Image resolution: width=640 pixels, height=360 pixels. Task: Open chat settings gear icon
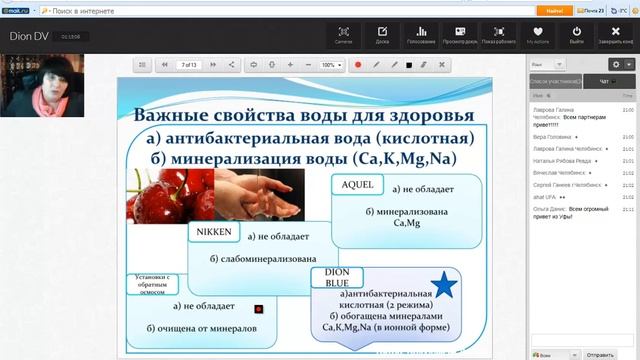[x=616, y=64]
